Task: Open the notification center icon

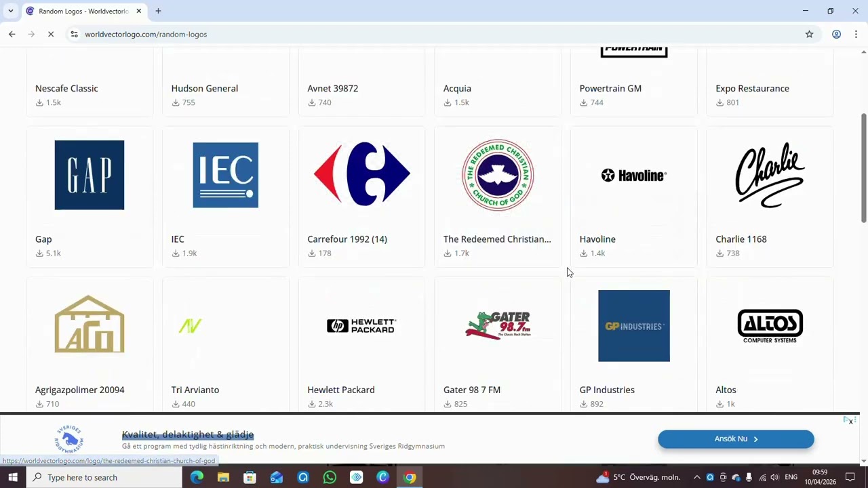Action: 850,477
